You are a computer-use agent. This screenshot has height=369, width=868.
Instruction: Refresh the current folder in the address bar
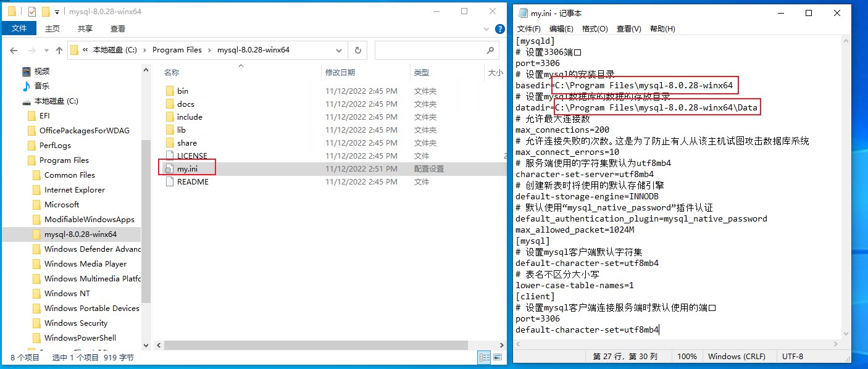[357, 50]
